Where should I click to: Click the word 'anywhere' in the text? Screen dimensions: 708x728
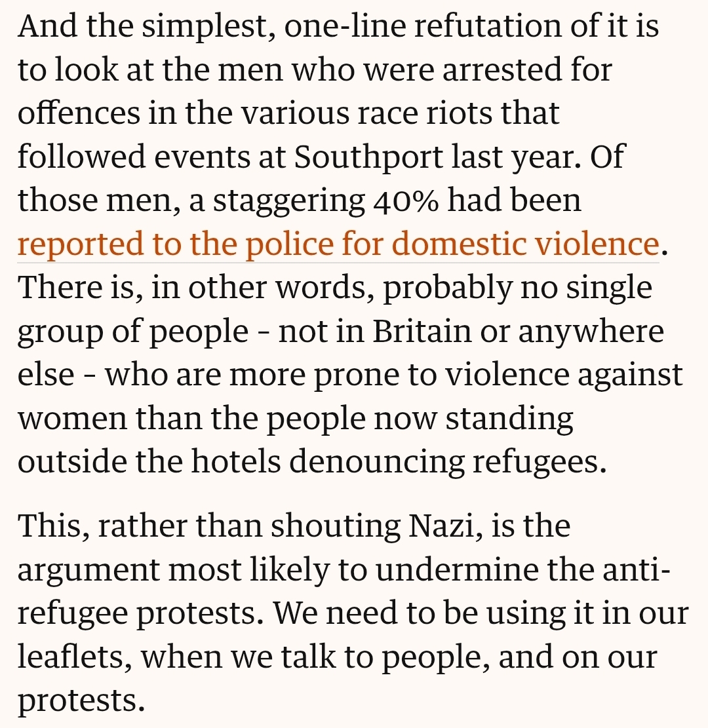(x=591, y=332)
